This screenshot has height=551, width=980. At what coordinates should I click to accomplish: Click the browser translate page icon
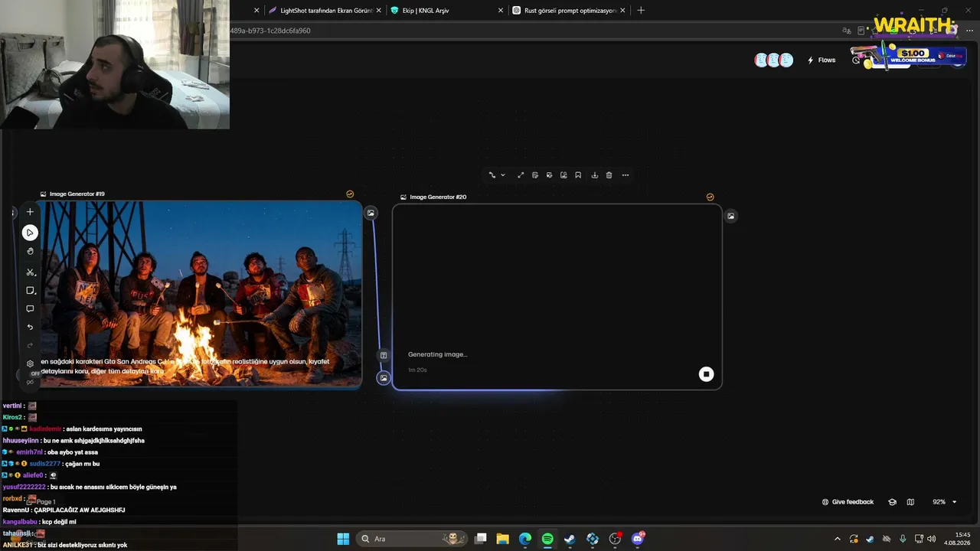click(847, 31)
